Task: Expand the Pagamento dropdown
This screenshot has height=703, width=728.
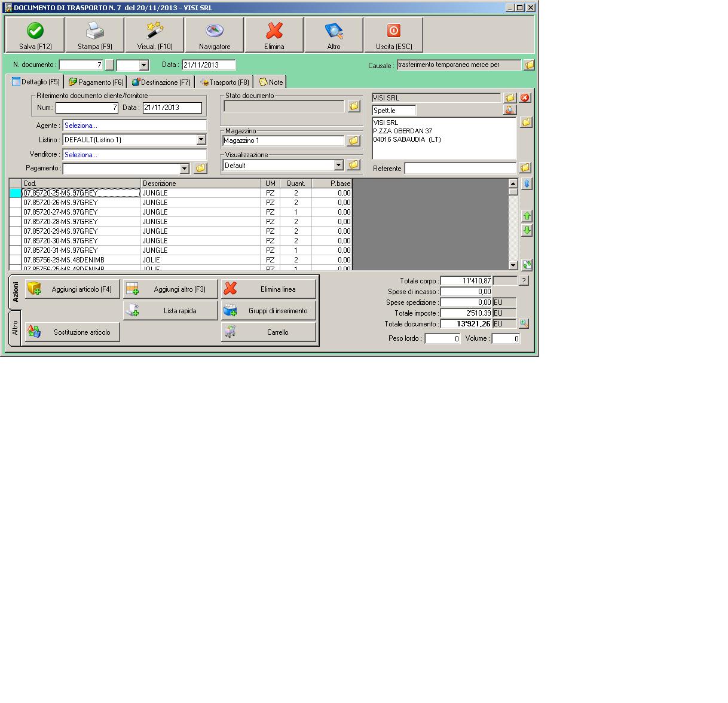Action: point(184,169)
